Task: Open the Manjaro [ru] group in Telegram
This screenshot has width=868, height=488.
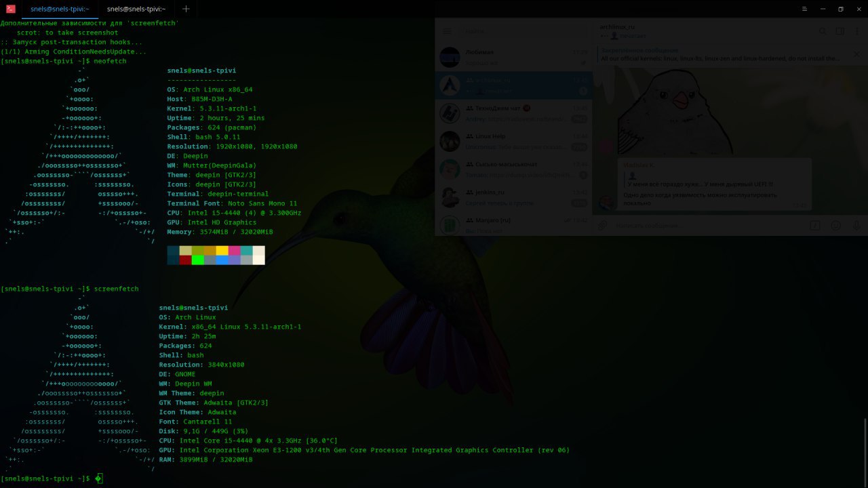Action: (514, 224)
